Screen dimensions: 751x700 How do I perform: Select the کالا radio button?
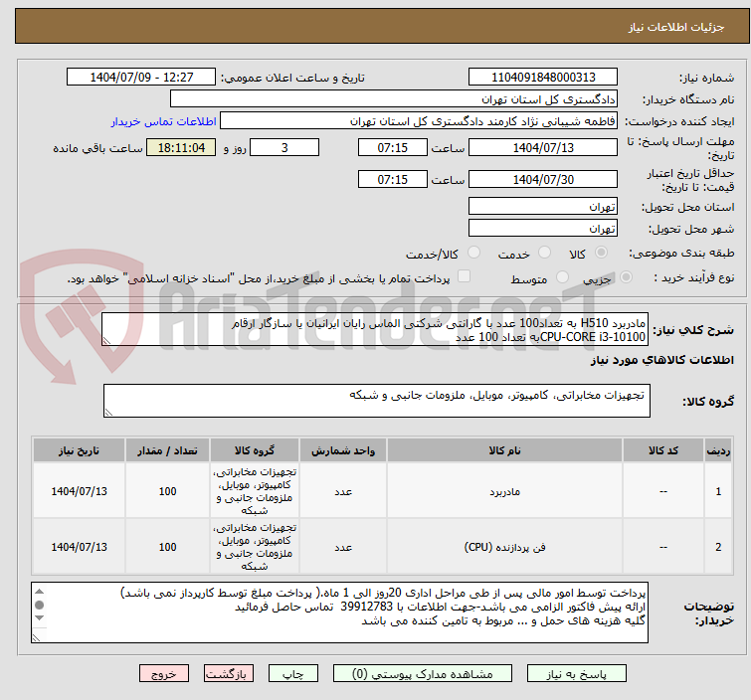(601, 253)
